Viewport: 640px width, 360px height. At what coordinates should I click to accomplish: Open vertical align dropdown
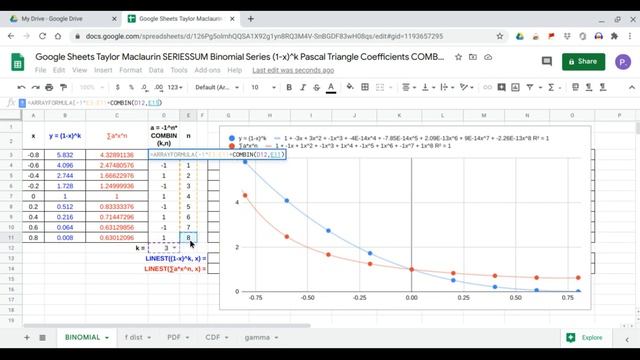click(428, 87)
